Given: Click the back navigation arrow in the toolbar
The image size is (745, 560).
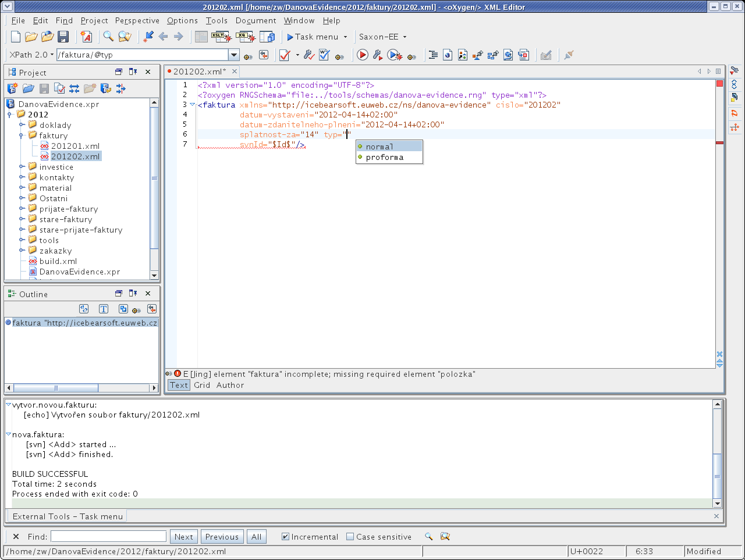Looking at the screenshot, I should click(x=163, y=37).
